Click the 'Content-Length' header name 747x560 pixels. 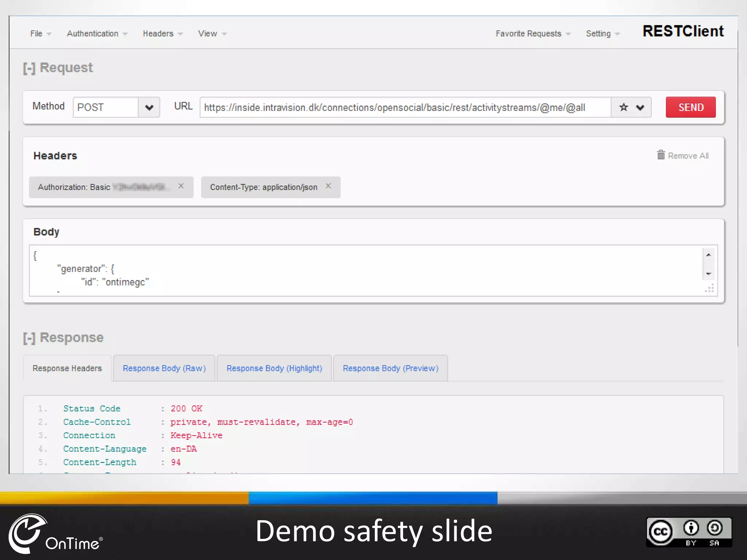(x=100, y=463)
